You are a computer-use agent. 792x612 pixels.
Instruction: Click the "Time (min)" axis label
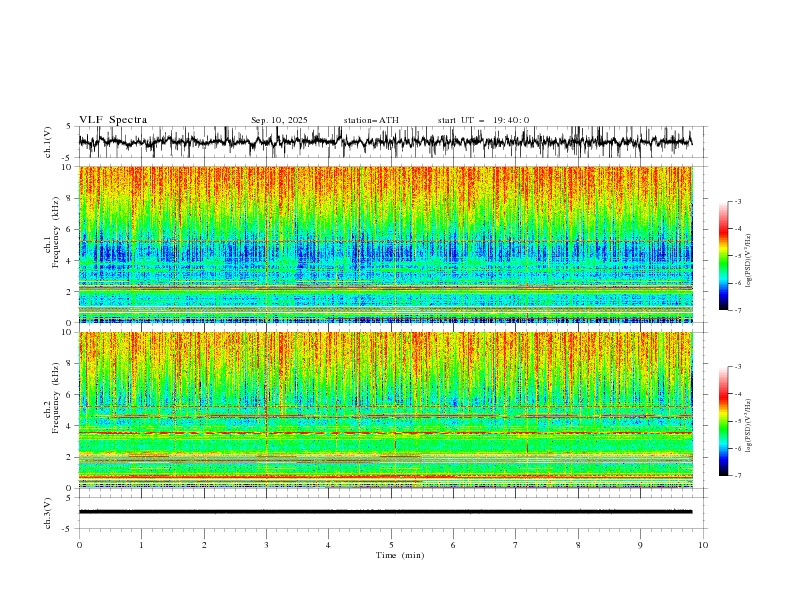tap(400, 555)
